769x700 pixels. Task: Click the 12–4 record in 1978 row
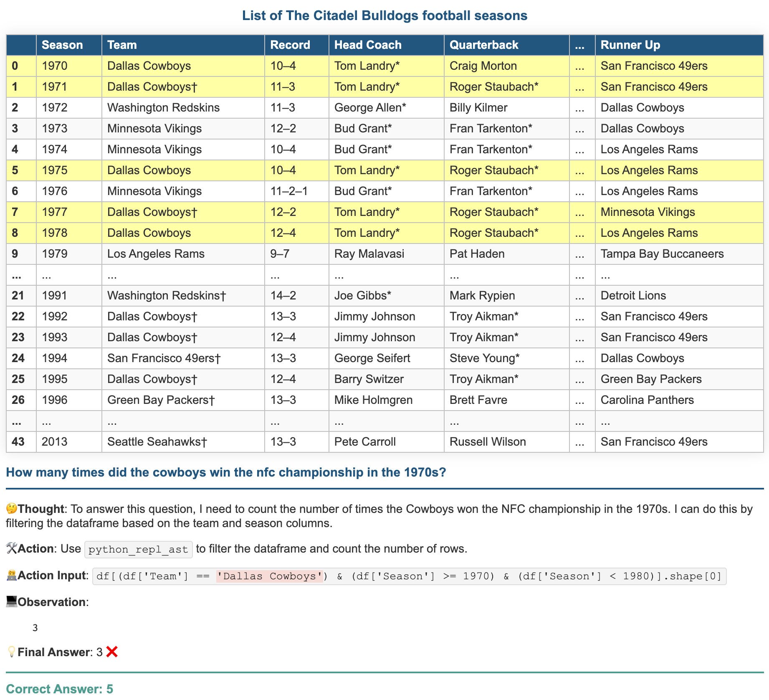pos(297,233)
